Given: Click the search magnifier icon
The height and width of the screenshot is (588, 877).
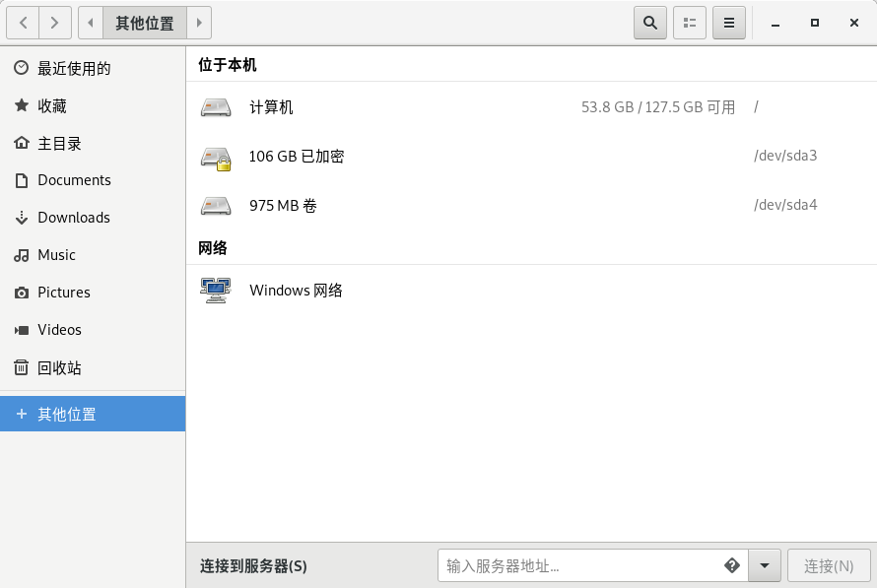Looking at the screenshot, I should point(650,23).
